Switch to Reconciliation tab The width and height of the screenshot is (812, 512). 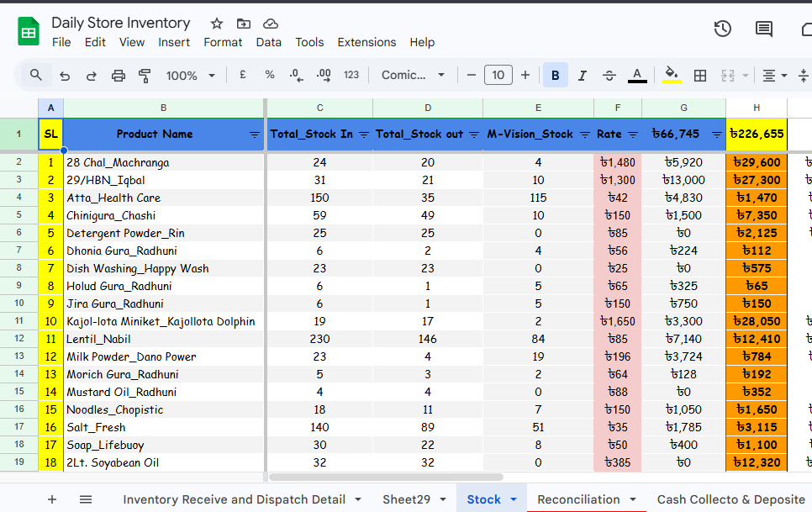pyautogui.click(x=578, y=499)
